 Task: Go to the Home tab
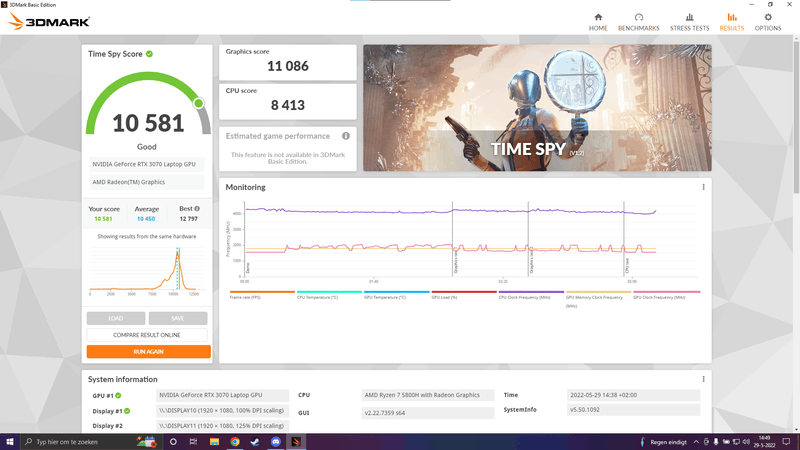598,22
